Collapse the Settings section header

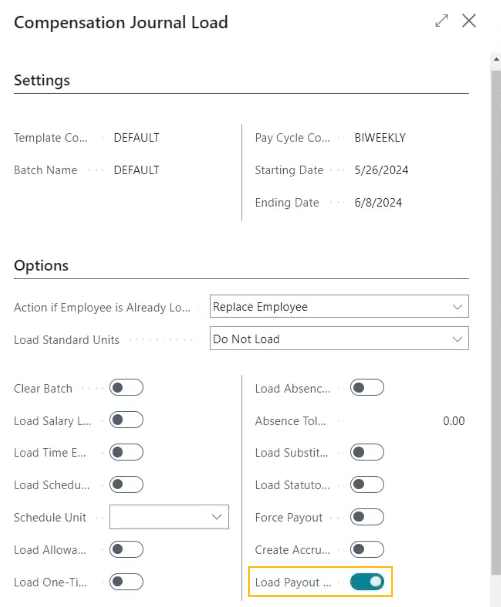click(42, 81)
